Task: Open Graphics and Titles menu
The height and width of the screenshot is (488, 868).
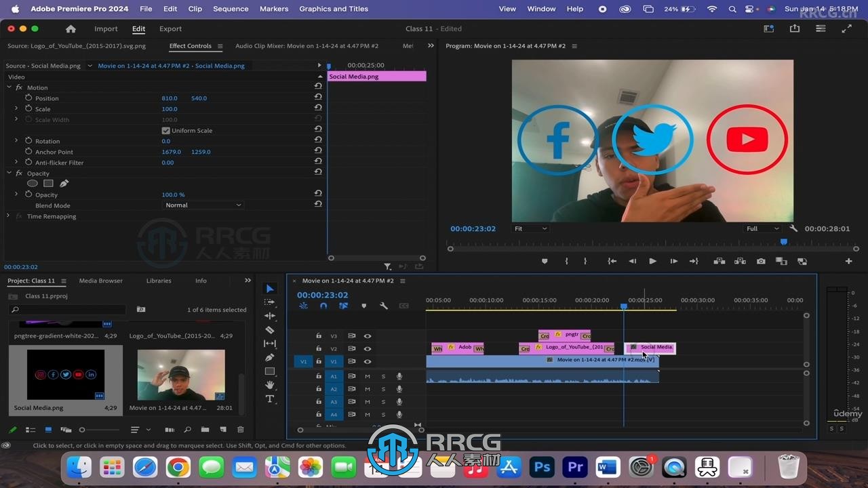Action: coord(334,9)
